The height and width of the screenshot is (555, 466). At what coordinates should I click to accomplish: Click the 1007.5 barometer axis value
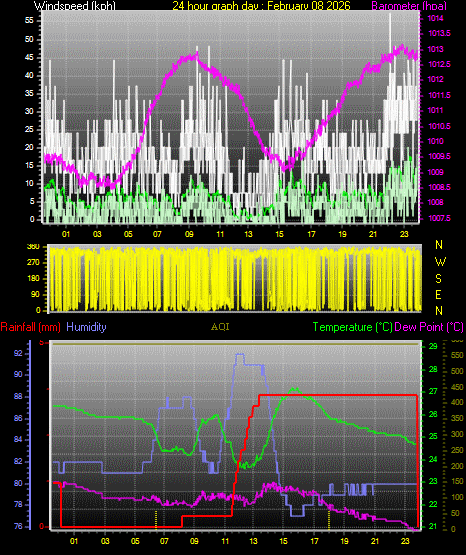point(439,218)
